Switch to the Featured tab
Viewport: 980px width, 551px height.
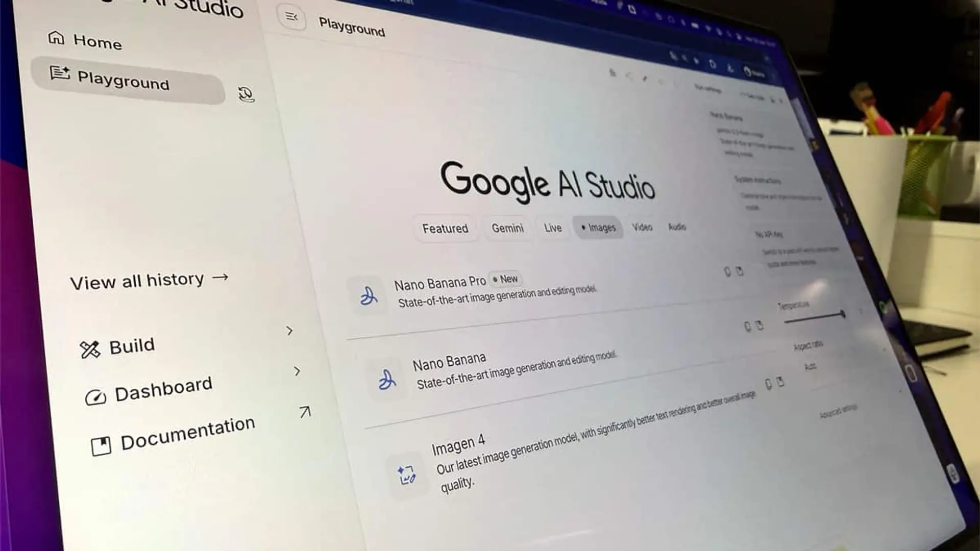445,228
